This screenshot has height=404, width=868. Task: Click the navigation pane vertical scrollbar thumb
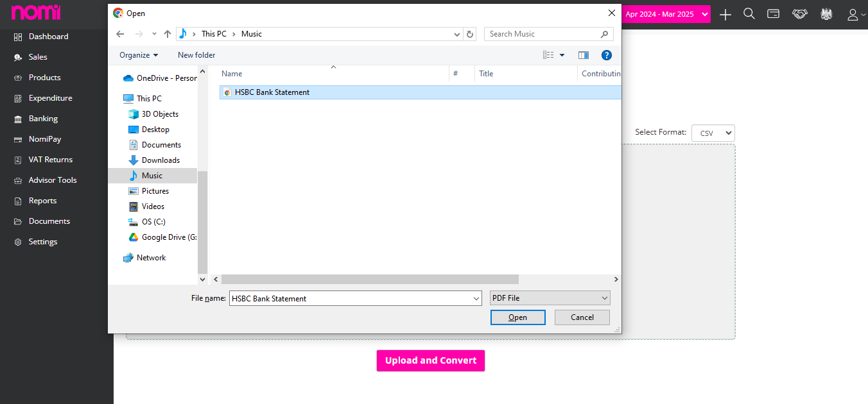(x=203, y=223)
